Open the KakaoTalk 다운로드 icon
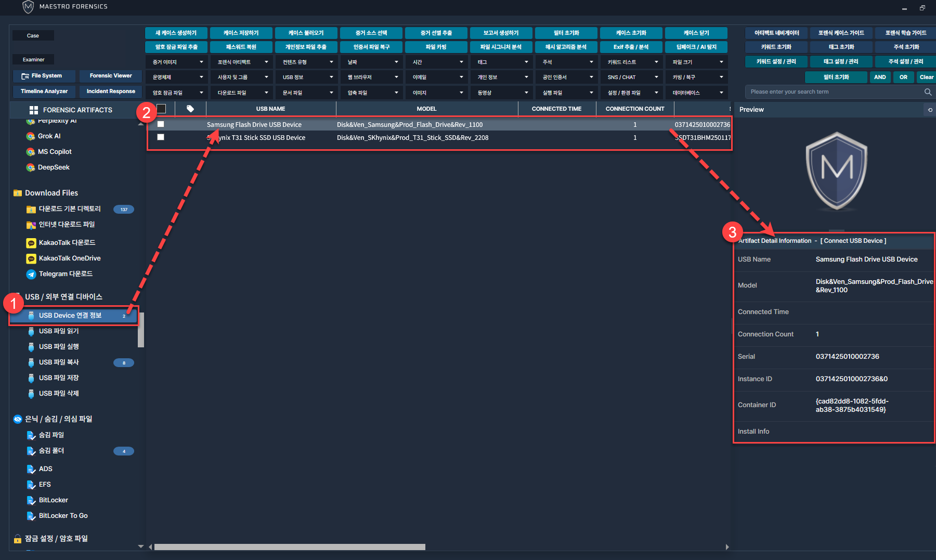The height and width of the screenshot is (560, 936). (31, 243)
